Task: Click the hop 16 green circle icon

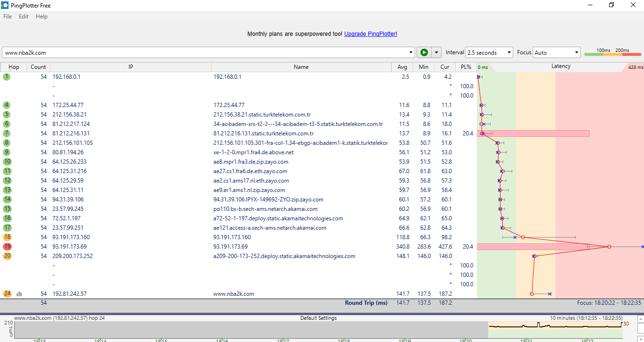Action: pos(7,218)
